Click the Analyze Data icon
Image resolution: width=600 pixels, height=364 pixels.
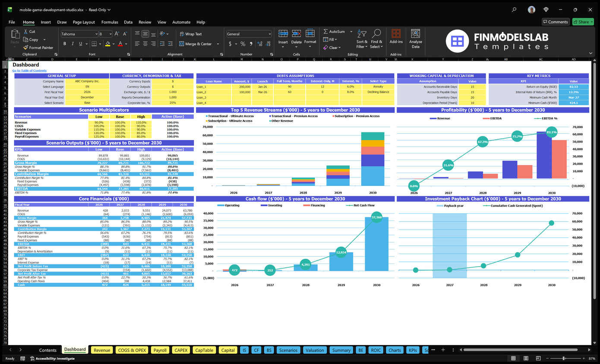pos(415,34)
